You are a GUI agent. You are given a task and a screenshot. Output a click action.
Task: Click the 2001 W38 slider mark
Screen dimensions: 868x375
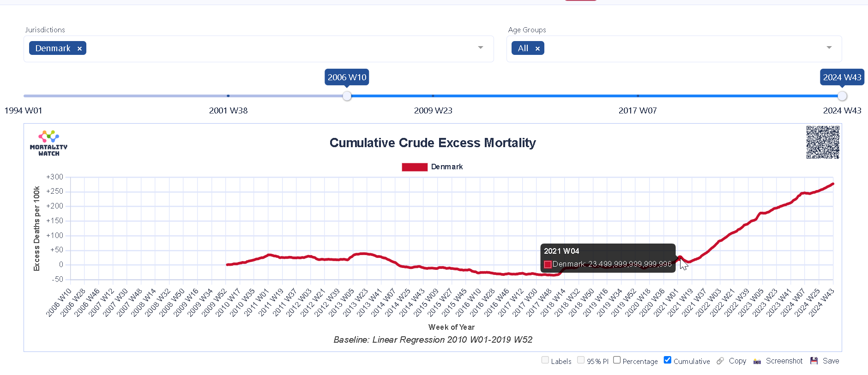[x=228, y=96]
